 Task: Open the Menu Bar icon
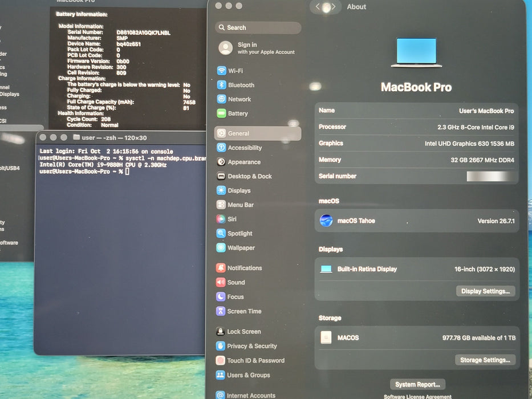[x=221, y=205]
